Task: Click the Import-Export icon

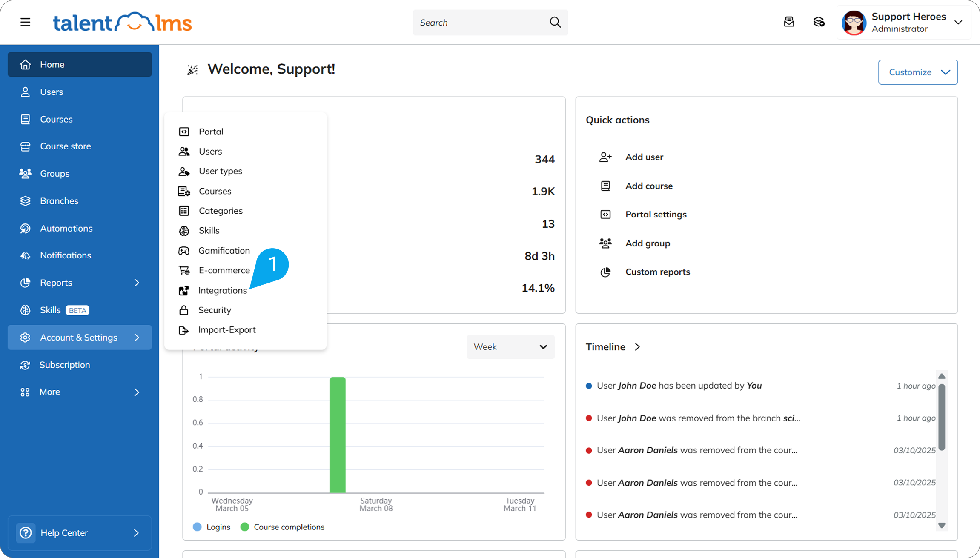Action: pos(183,330)
